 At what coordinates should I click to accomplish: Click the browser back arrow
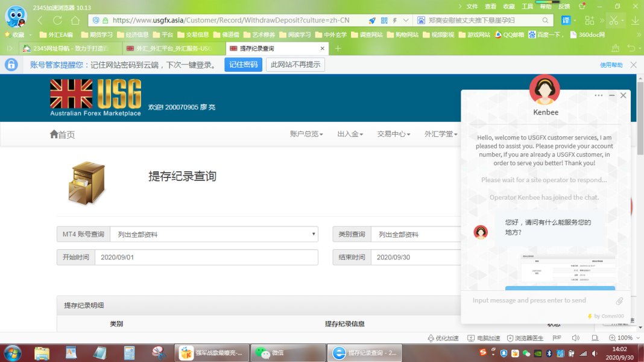(x=40, y=20)
